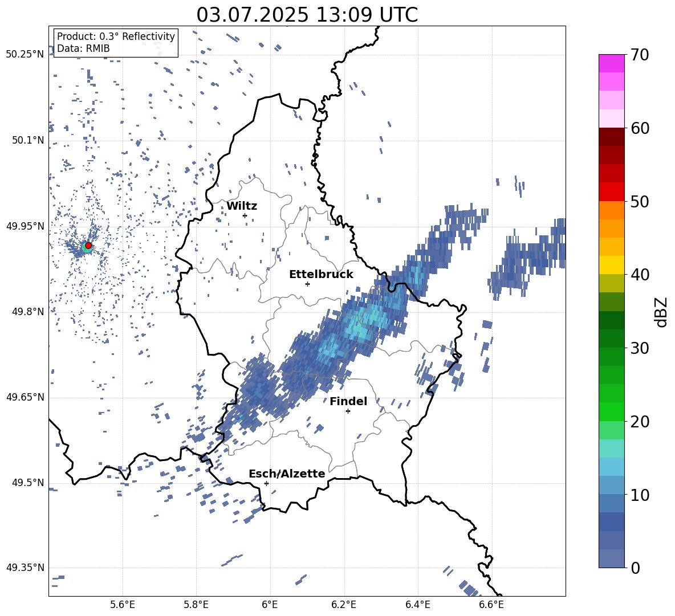Image resolution: width=675 pixels, height=616 pixels.
Task: Click the 49.65°N latitude label
Action: (25, 398)
